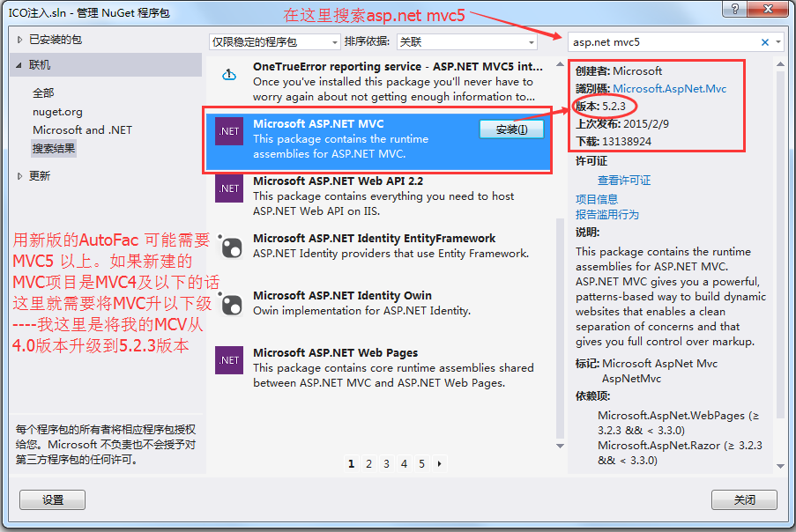Image resolution: width=796 pixels, height=532 pixels.
Task: Click the package list scrollbar down arrow
Action: (560, 447)
